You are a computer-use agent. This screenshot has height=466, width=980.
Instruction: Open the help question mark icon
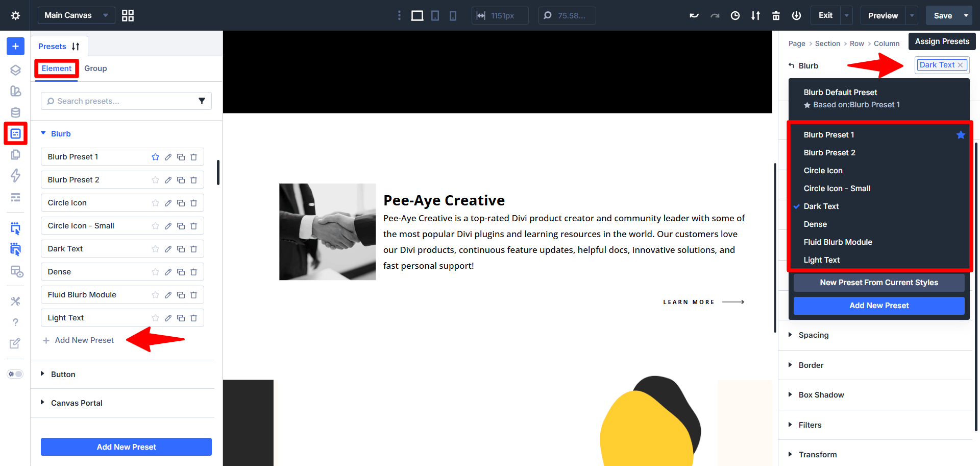pos(15,322)
